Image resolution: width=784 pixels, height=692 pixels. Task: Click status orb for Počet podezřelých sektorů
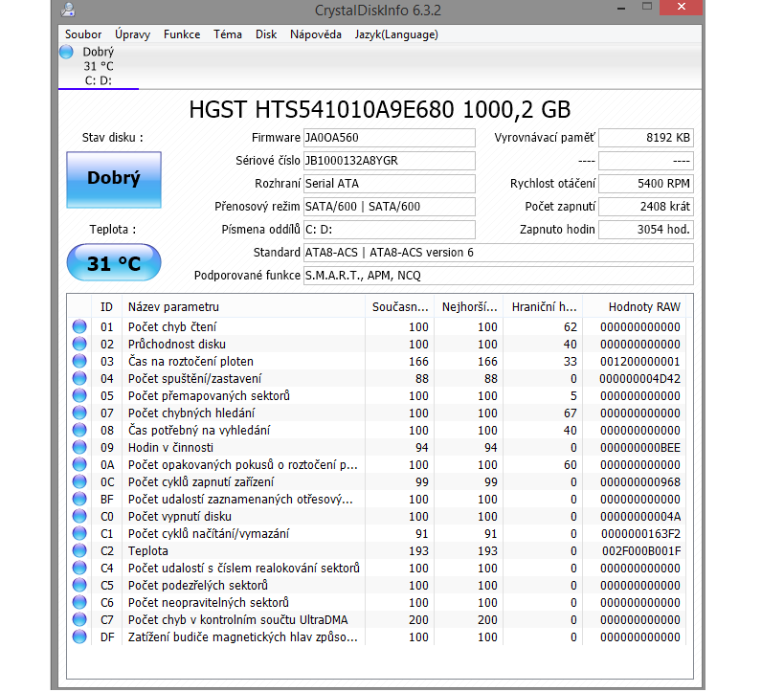tap(79, 585)
